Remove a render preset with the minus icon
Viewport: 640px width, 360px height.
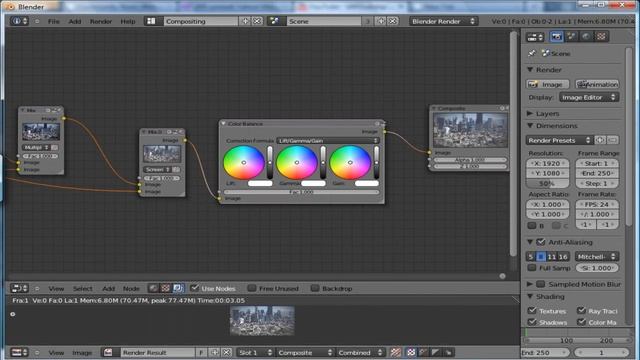612,140
